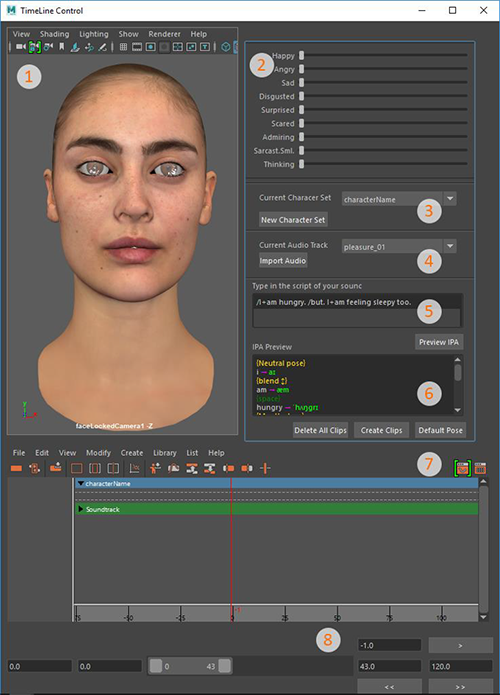Viewport: 500px width, 695px height.
Task: Click the Center Current Time icon
Action: tap(113, 468)
